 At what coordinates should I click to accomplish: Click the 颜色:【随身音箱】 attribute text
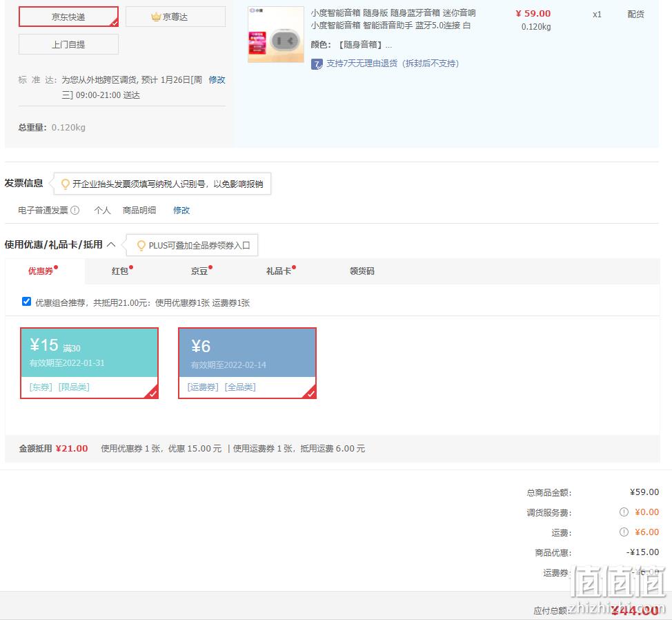351,45
